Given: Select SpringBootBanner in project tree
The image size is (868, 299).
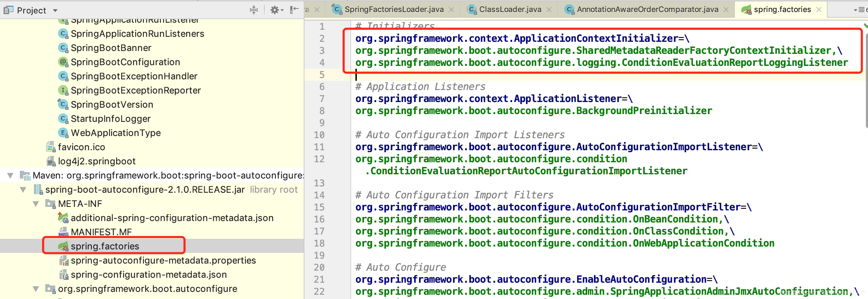Looking at the screenshot, I should (x=111, y=48).
